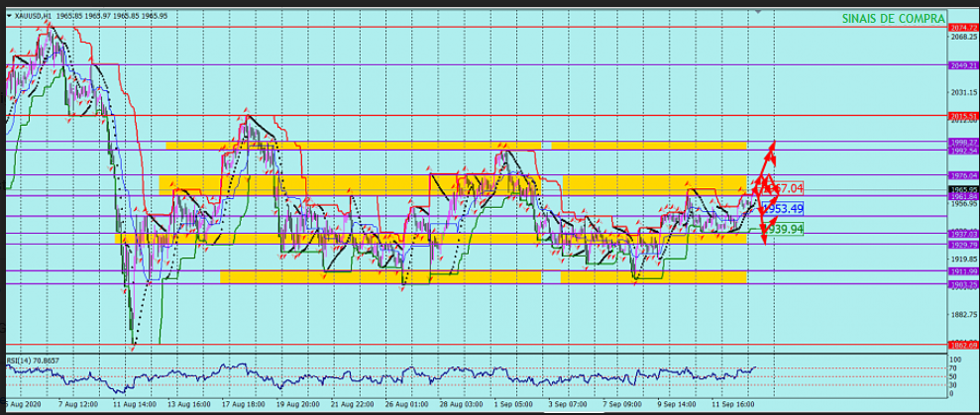Click the blue 1953.49 price label
Viewport: 980px width, 415px height.
pos(783,209)
